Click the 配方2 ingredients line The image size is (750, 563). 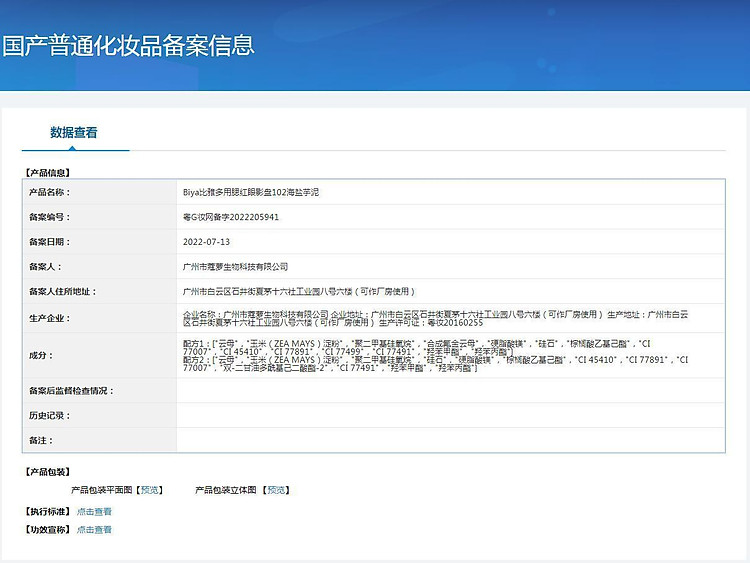435,364
